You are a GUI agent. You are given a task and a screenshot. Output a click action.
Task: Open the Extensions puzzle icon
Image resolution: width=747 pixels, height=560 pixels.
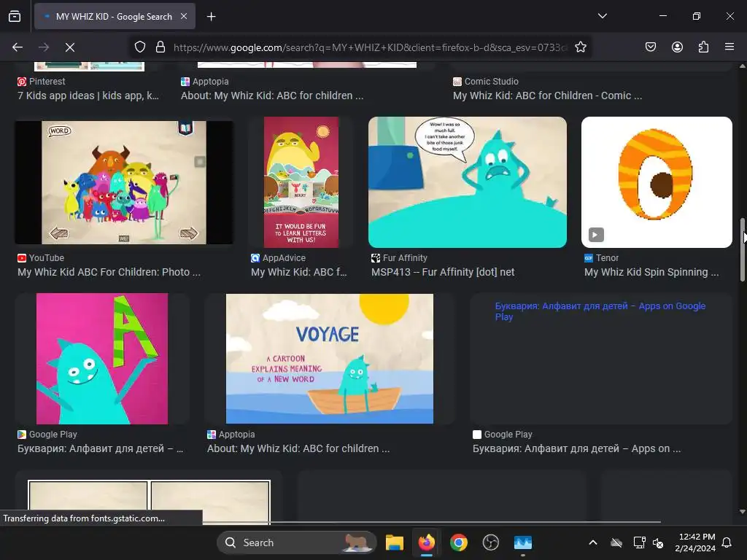(x=703, y=47)
